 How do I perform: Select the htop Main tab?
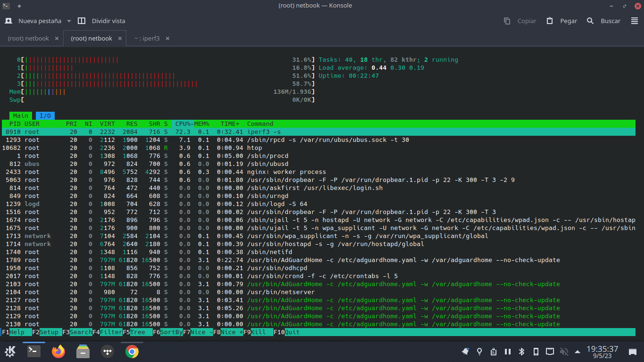[x=21, y=115]
